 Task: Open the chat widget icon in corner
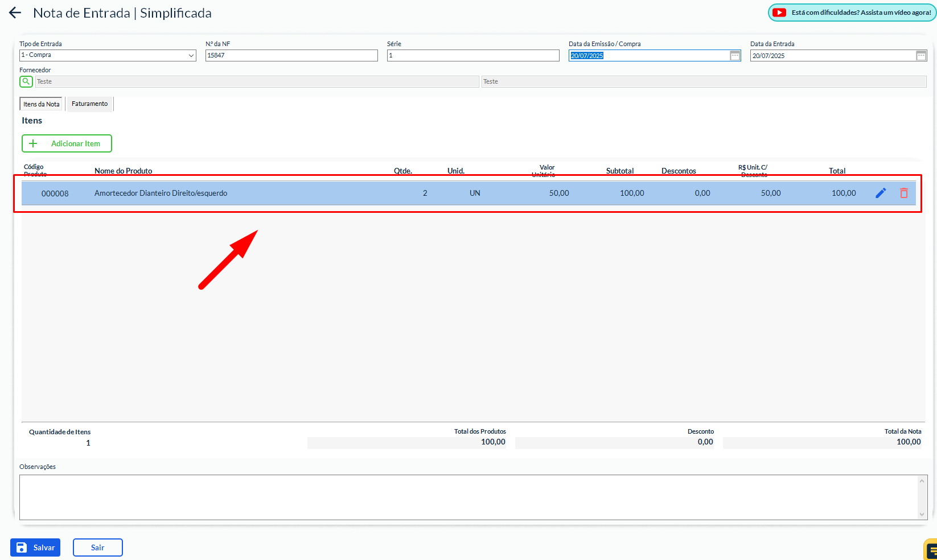click(930, 550)
